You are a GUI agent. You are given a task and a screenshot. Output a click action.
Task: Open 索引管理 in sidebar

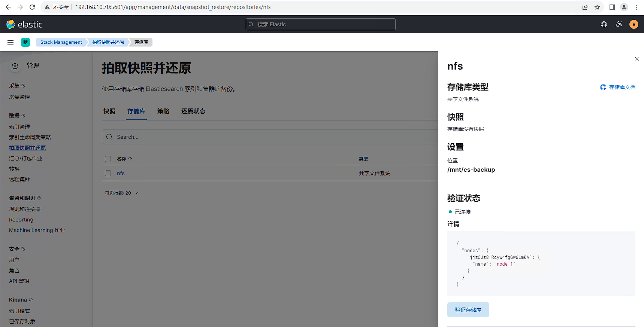pos(19,127)
